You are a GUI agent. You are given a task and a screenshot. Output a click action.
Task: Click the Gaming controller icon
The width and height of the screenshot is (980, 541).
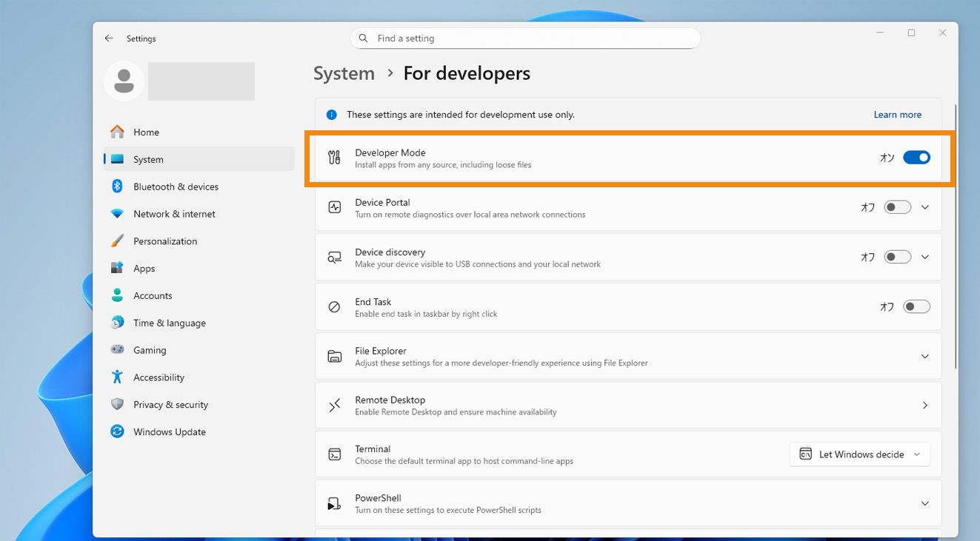117,350
